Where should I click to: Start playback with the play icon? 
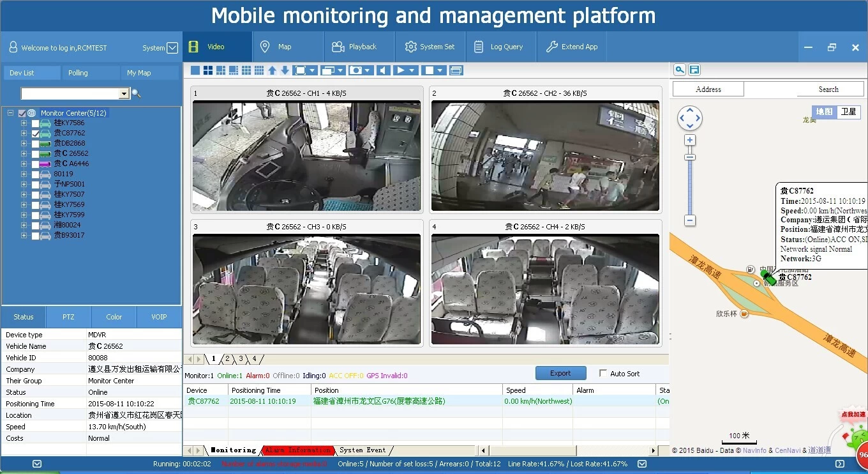point(400,70)
